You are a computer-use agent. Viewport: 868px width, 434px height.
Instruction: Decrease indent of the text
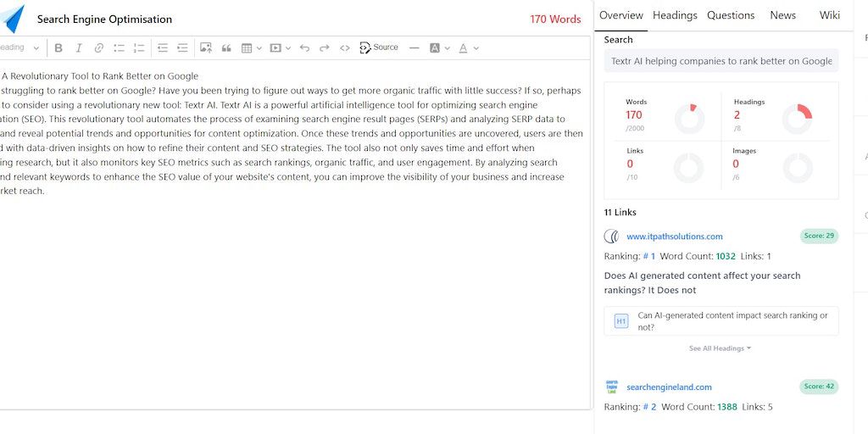(x=162, y=48)
